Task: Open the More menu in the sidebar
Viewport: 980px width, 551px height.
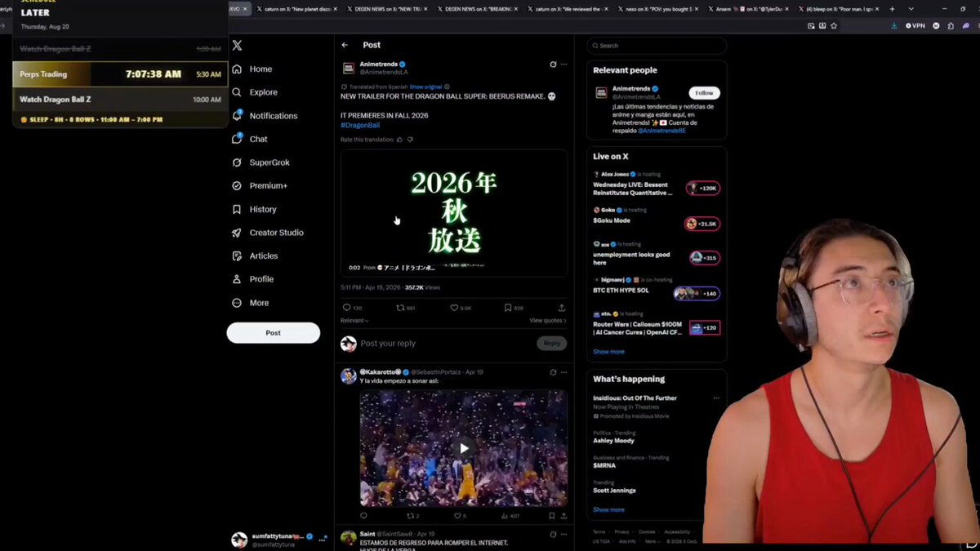Action: coord(250,303)
